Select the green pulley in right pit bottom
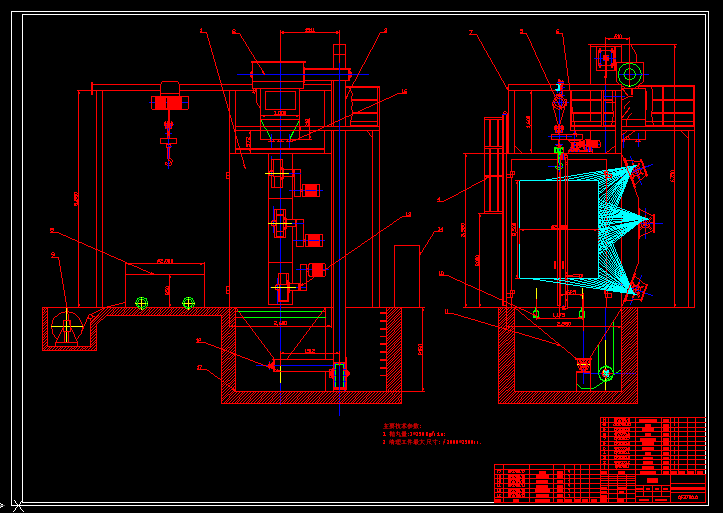The image size is (723, 513). point(606,373)
